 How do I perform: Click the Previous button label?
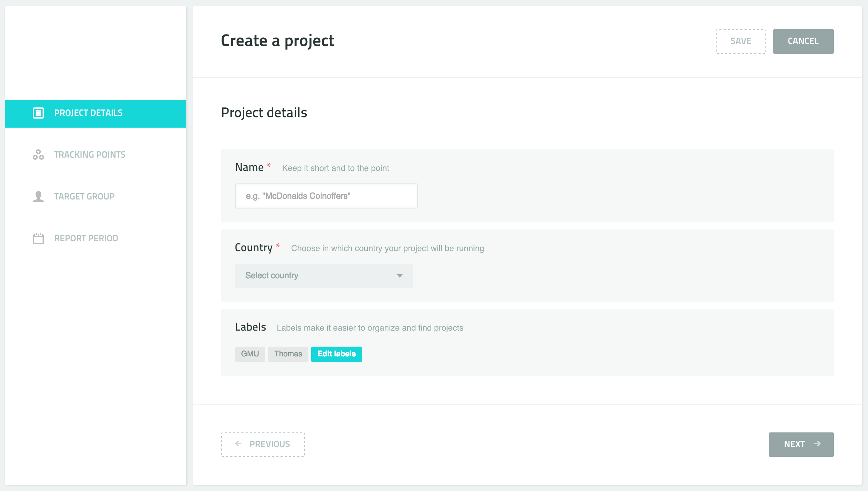(270, 444)
